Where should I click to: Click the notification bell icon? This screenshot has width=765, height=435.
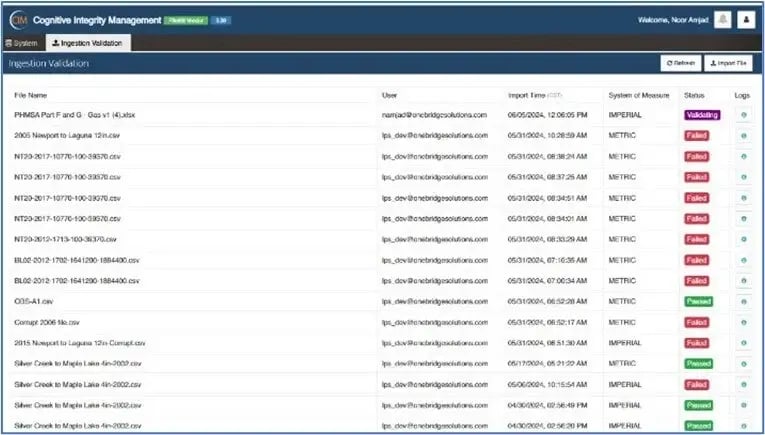pos(722,20)
